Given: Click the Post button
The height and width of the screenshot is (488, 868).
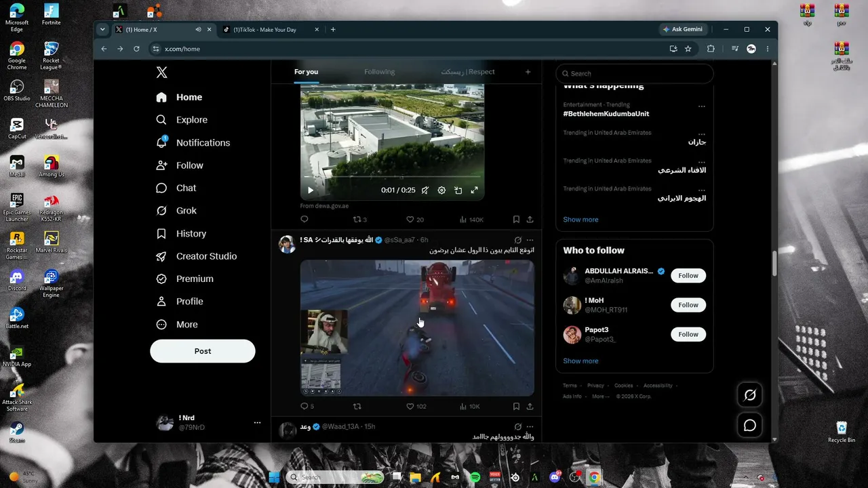Looking at the screenshot, I should coord(203,351).
